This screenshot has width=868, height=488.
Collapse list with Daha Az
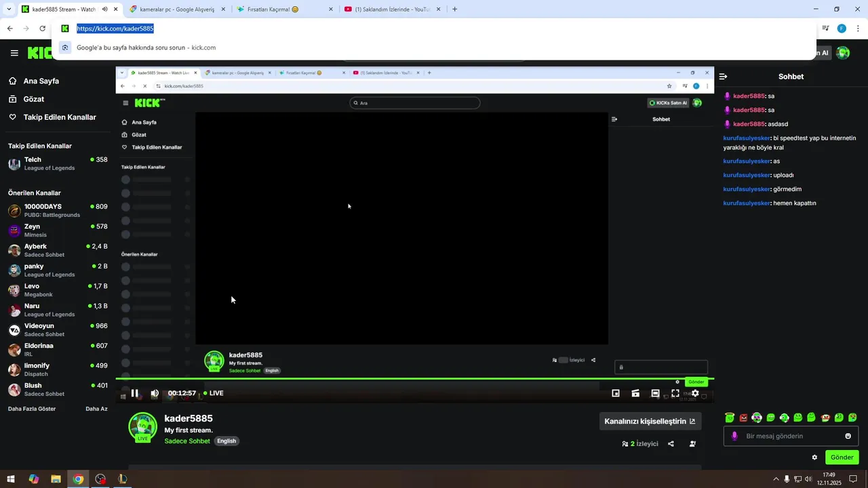pos(96,409)
